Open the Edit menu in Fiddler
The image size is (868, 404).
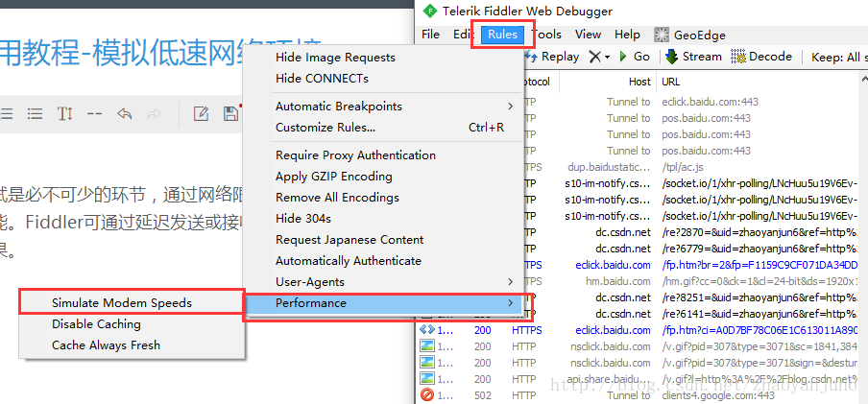coord(462,35)
